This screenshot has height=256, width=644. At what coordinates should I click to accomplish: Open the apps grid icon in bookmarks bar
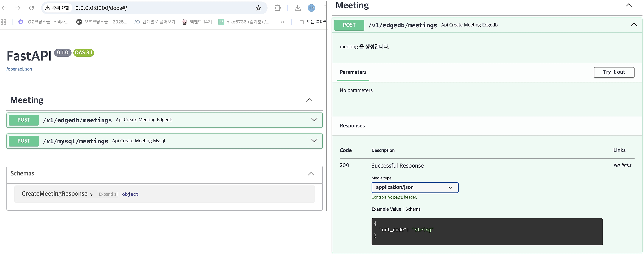(3, 22)
